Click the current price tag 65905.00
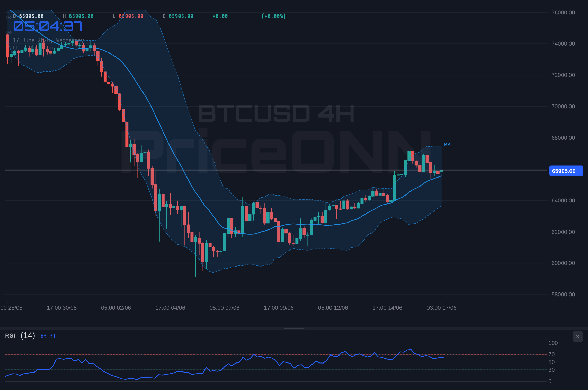 [566, 171]
